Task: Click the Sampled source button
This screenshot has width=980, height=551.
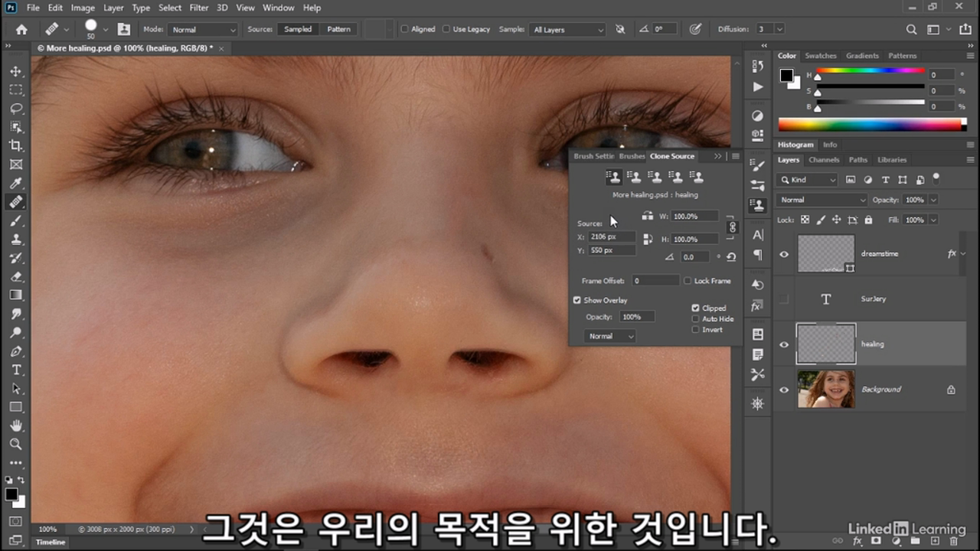Action: [x=298, y=29]
